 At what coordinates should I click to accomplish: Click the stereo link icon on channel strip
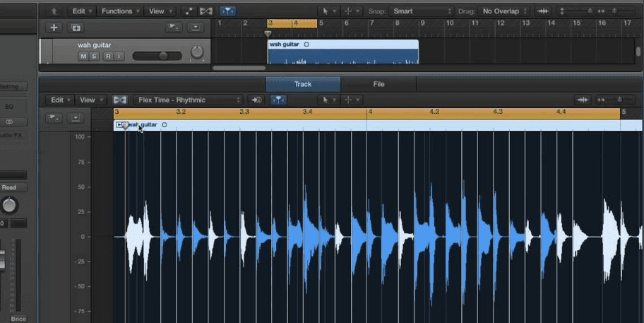9,122
